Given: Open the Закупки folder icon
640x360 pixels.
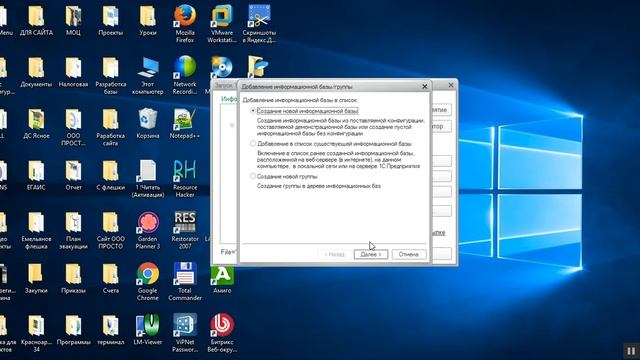Looking at the screenshot, I should (x=36, y=274).
